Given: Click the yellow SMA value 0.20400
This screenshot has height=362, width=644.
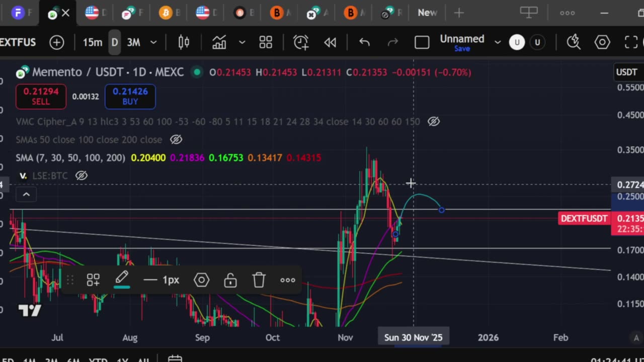Looking at the screenshot, I should coord(148,158).
